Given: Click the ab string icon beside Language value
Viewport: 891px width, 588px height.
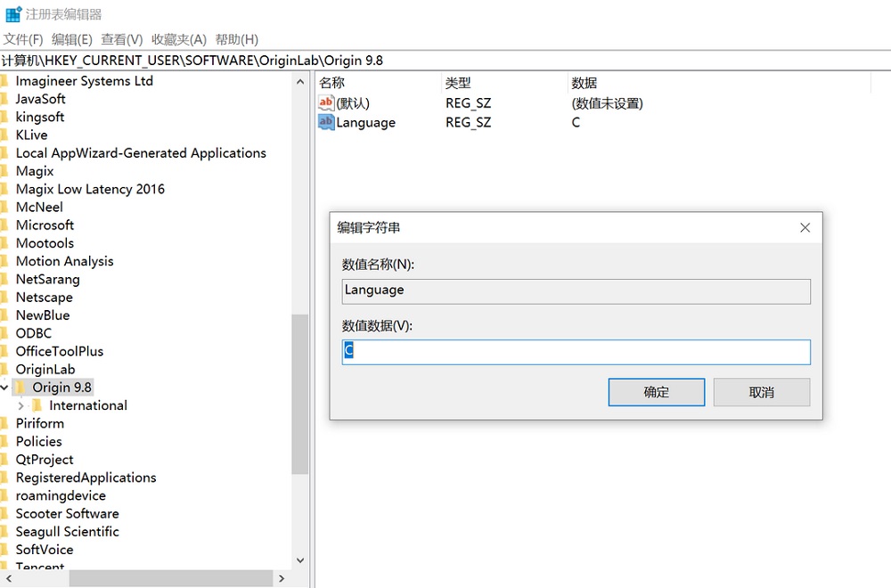Looking at the screenshot, I should 327,122.
